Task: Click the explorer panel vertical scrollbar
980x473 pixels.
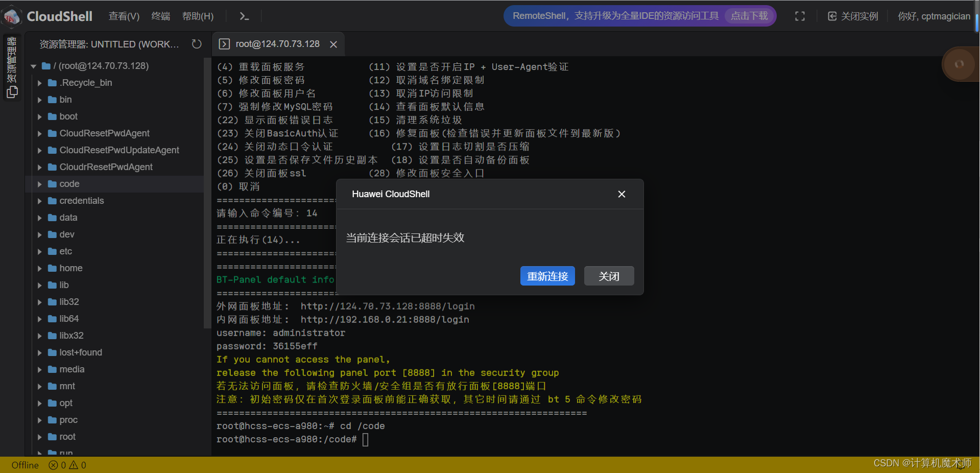Action: [207, 193]
